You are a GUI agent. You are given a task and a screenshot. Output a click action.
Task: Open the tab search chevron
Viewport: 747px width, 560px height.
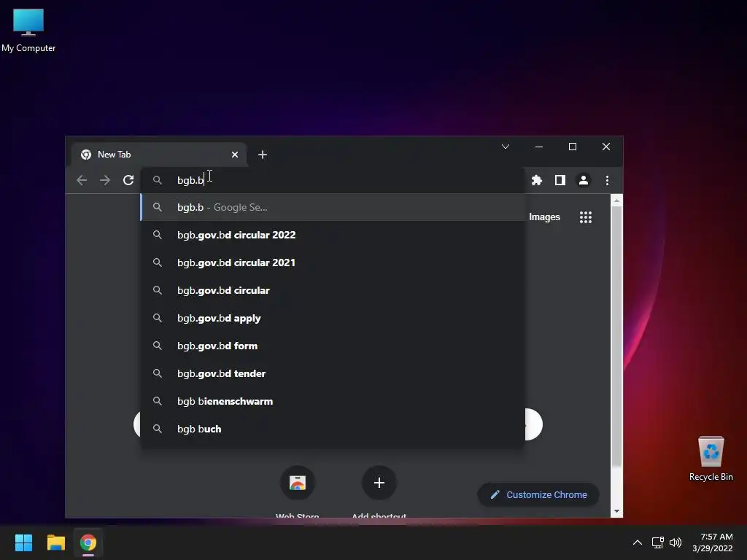pyautogui.click(x=506, y=147)
